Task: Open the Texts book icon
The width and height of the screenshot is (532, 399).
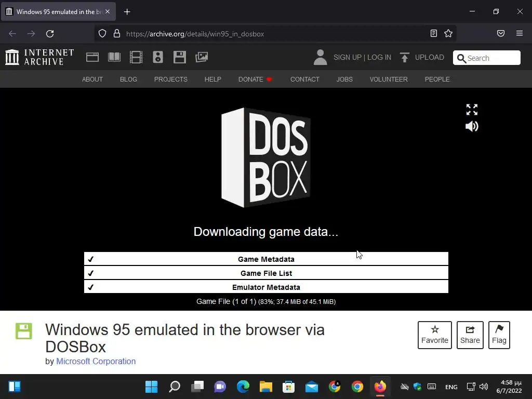Action: pos(114,57)
